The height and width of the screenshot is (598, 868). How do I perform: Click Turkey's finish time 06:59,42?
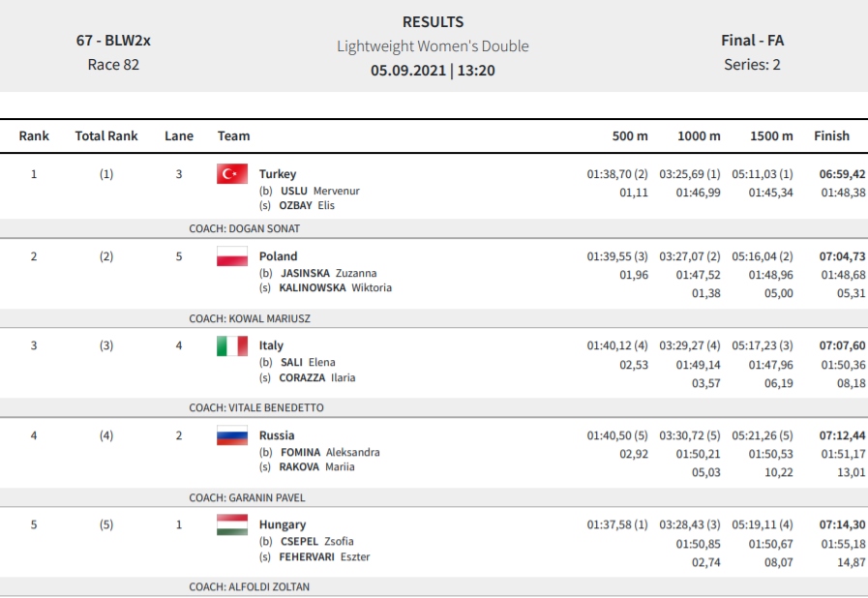842,174
